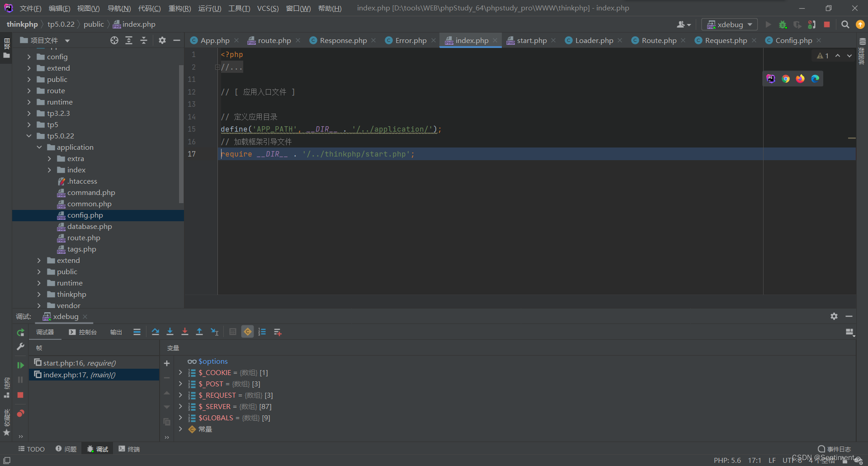
Task: Collapse the application folder
Action: 39,147
